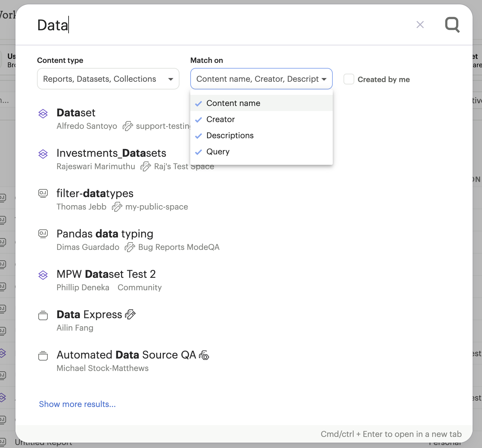Click the report icon next to Pandas data typing
Image resolution: width=482 pixels, height=448 pixels.
43,233
